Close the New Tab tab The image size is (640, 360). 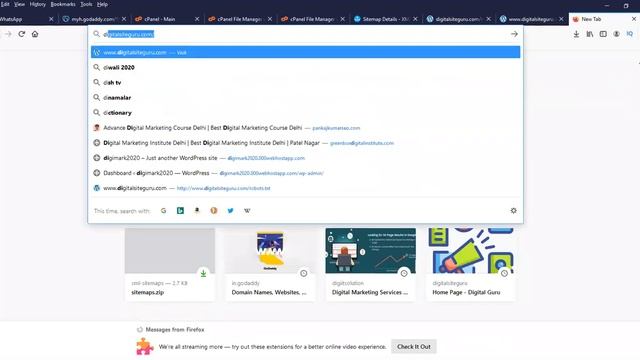[x=634, y=19]
